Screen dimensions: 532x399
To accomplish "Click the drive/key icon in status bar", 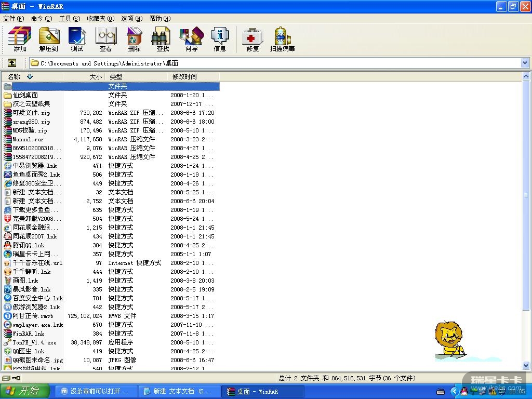I will coord(11,378).
